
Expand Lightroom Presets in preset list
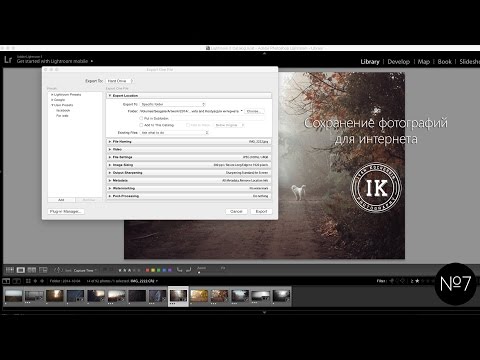(x=52, y=95)
